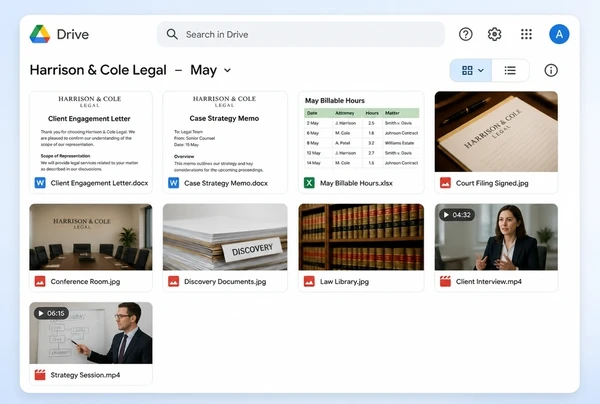
Task: Select the Conference Room.jpg file name
Action: [85, 282]
